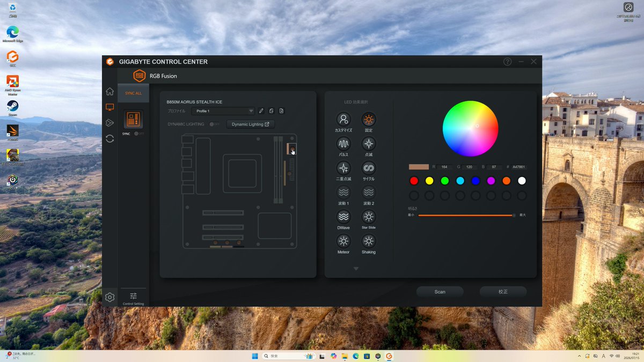Viewport: 644px width, 362px height.
Task: Toggle the DYNAMIC LIGHTING switch
Action: coord(215,124)
